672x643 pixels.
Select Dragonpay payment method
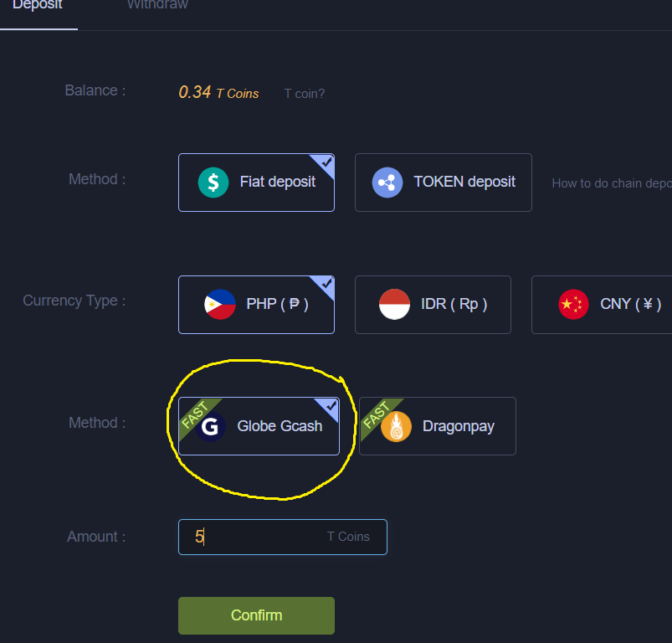[x=438, y=426]
